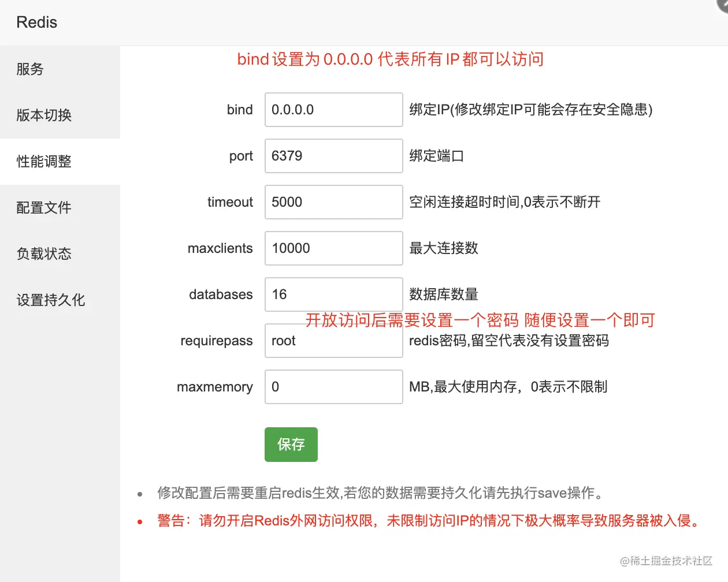Open the 服务 tab in sidebar

click(60, 69)
